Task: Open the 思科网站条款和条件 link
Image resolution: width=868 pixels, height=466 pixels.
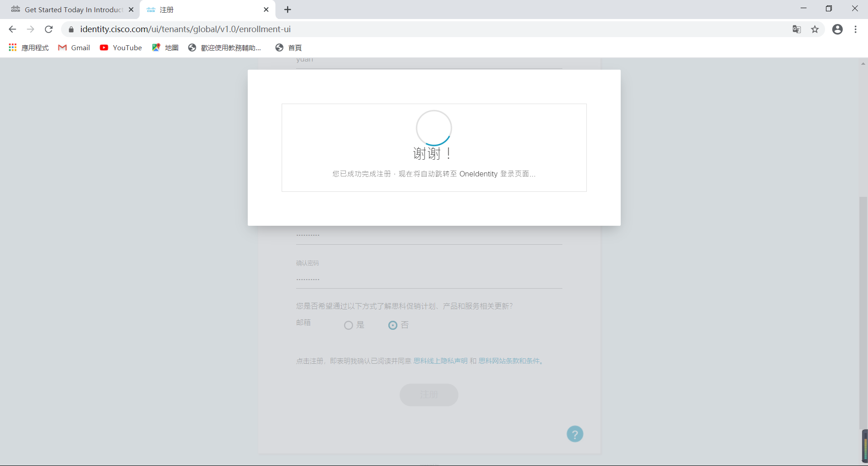Action: 509,361
